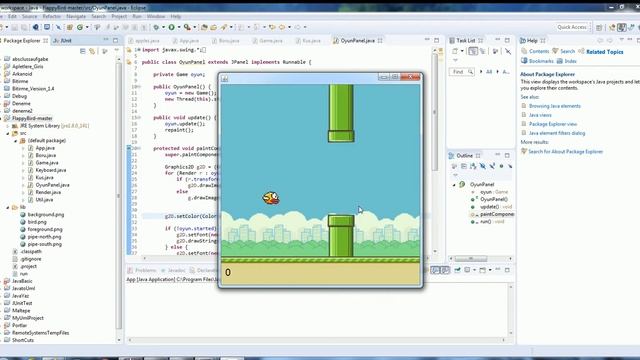Viewport: 640px width, 360px height.
Task: Switch to the JUnit tab
Action: 63,41
